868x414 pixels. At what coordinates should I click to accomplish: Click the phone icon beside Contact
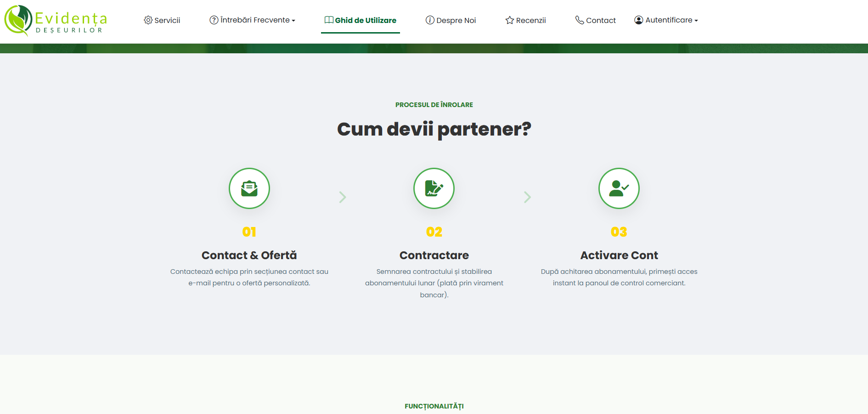pyautogui.click(x=580, y=20)
